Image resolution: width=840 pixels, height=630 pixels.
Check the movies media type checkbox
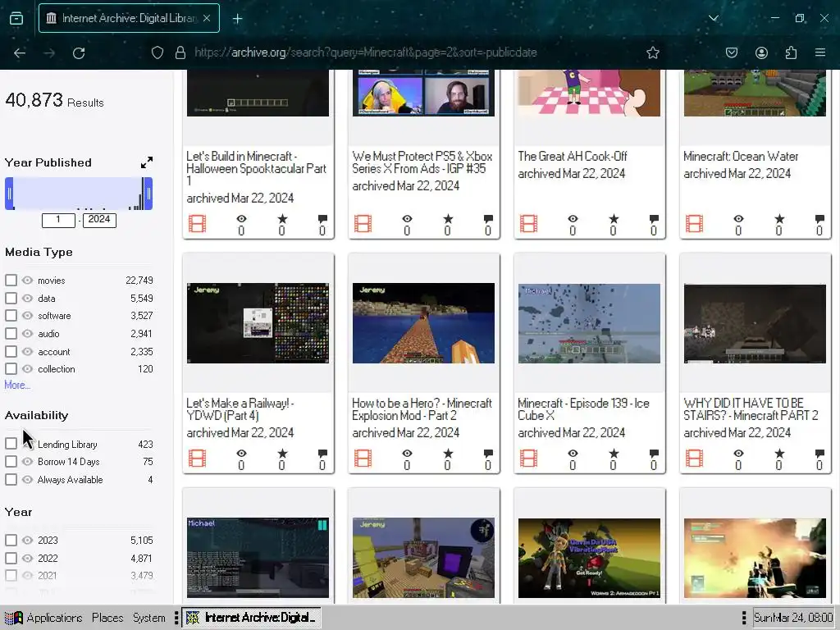pyautogui.click(x=11, y=281)
